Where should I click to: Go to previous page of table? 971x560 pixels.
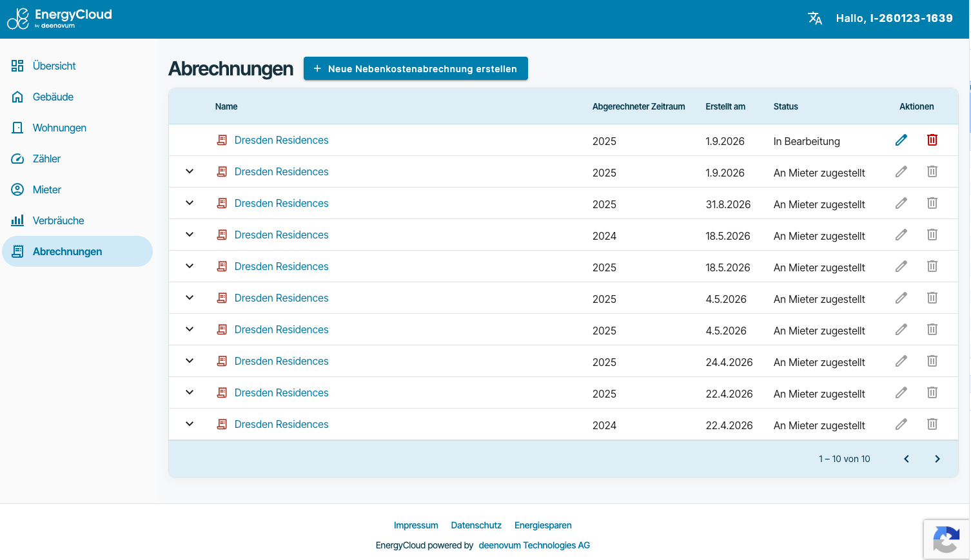click(x=907, y=459)
